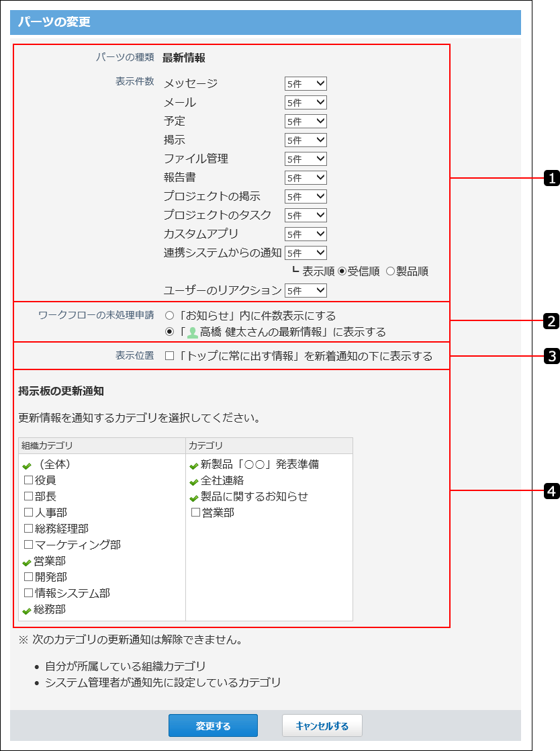Screen dimensions: 560x751
Task: Open the 予定 display count dropdown
Action: (306, 121)
